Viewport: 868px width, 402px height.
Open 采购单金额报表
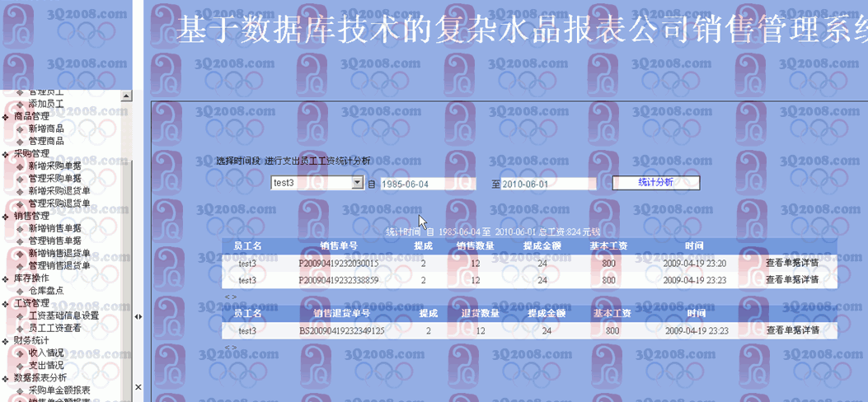pyautogui.click(x=59, y=390)
